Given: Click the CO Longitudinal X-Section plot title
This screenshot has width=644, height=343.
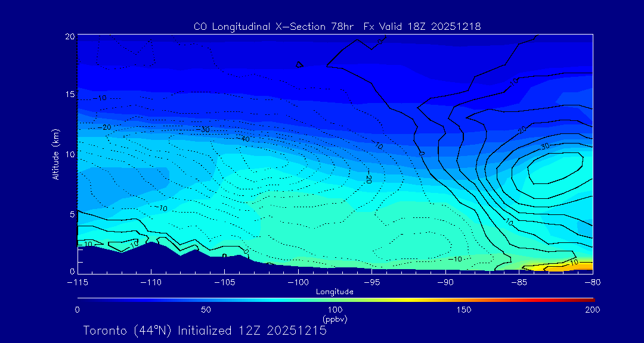Looking at the screenshot, I should click(x=337, y=26).
